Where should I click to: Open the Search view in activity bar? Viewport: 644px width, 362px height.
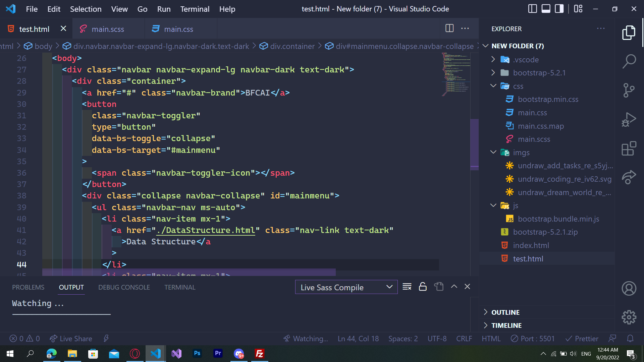tap(629, 61)
